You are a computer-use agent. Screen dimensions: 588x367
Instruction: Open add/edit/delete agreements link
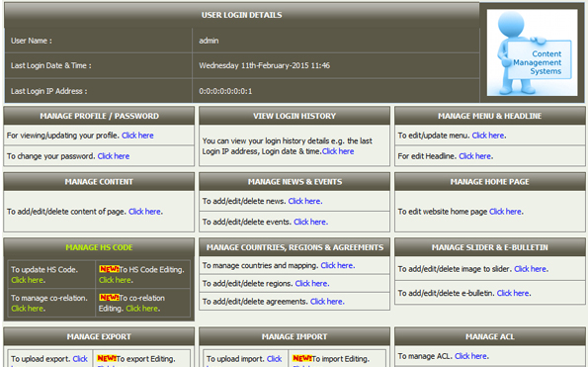pyautogui.click(x=327, y=302)
